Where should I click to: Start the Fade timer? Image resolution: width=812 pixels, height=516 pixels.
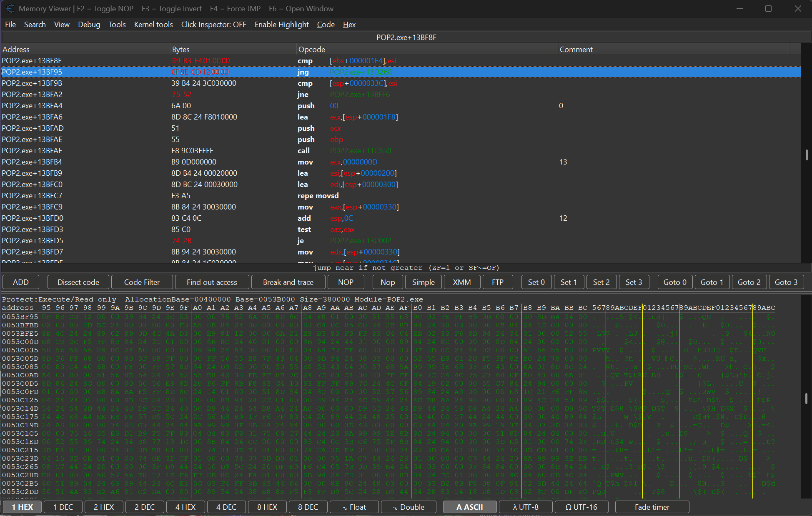[x=652, y=507]
